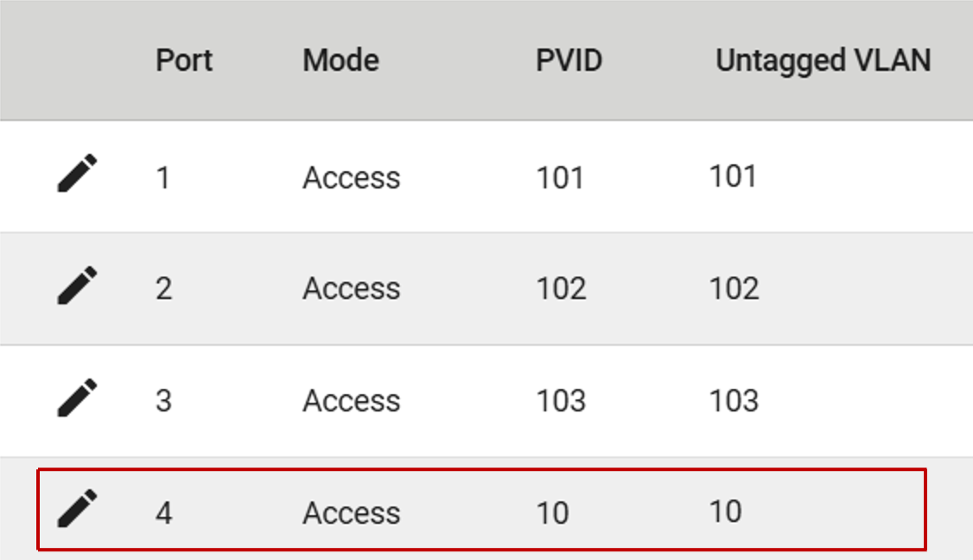This screenshot has width=973, height=560.
Task: Click the Untagged VLAN column header
Action: pyautogui.click(x=823, y=60)
